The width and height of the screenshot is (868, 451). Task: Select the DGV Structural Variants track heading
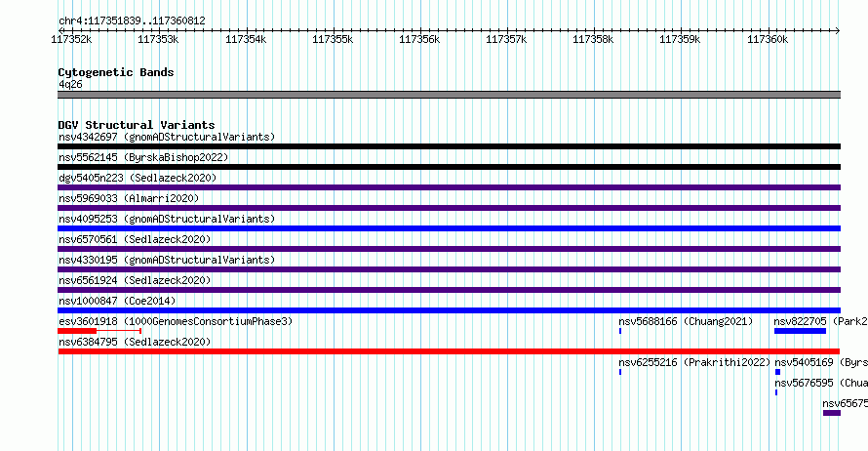point(137,125)
